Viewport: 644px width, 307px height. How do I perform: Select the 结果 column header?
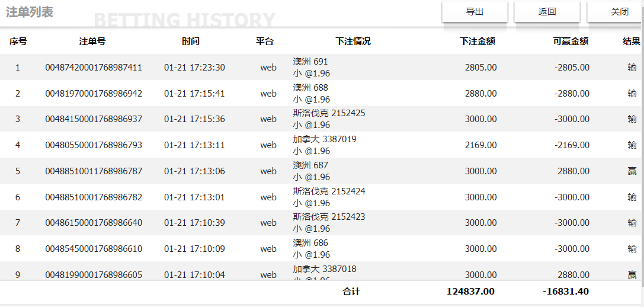[x=632, y=41]
